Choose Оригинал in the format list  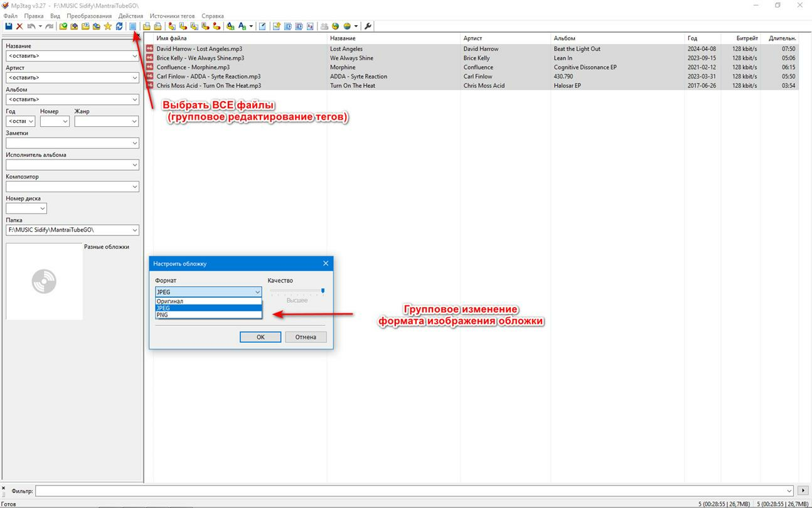(208, 301)
